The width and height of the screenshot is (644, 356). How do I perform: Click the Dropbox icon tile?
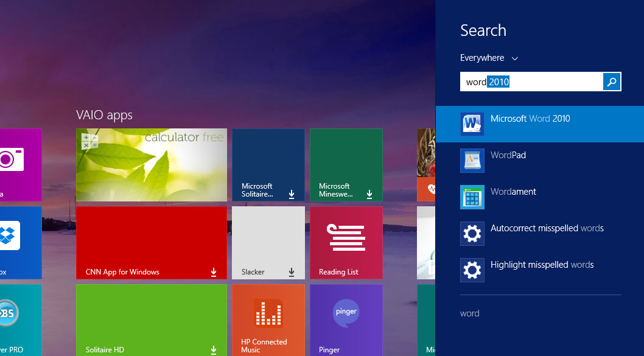coord(21,243)
